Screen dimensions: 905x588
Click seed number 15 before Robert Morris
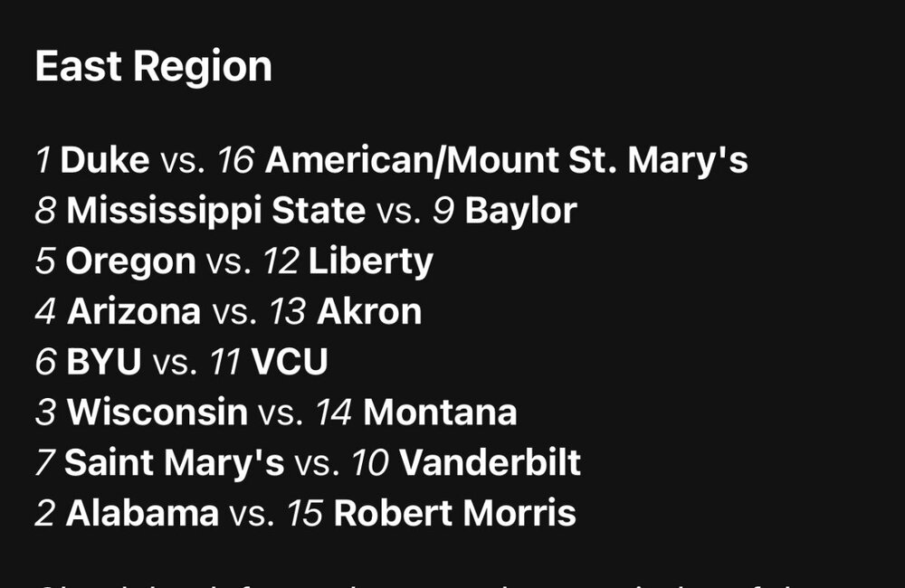pyautogui.click(x=305, y=514)
